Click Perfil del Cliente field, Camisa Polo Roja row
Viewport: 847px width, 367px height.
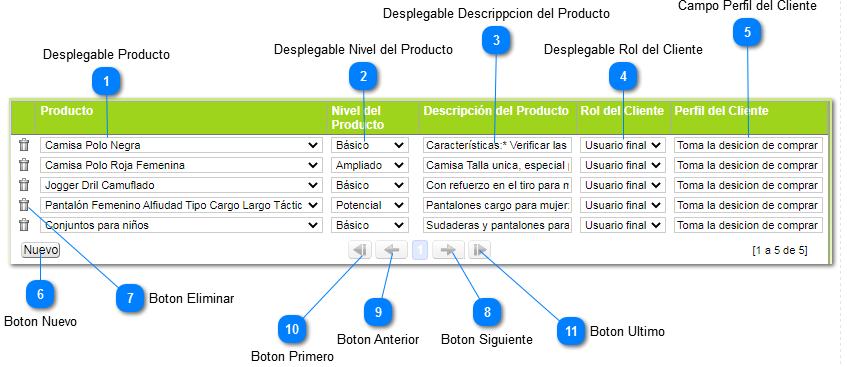[x=749, y=165]
